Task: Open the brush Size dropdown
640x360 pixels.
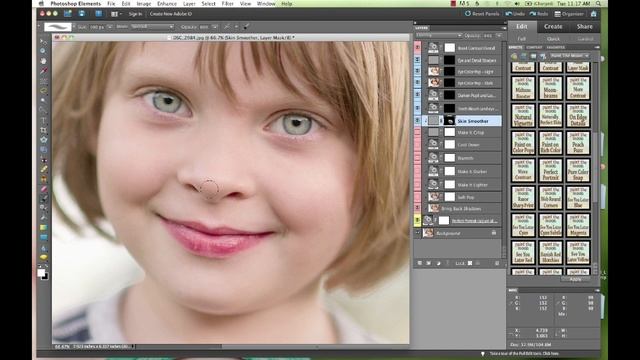Action: point(109,27)
